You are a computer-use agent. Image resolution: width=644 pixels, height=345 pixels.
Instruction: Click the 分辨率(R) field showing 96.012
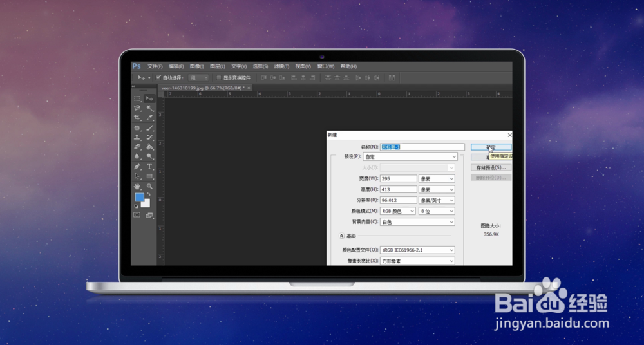coord(399,200)
